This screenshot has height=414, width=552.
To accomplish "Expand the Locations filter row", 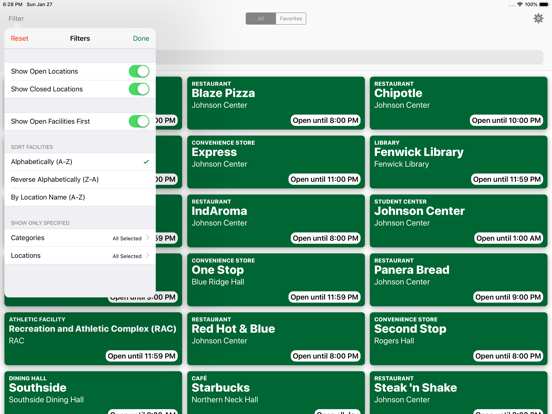I will [x=80, y=256].
